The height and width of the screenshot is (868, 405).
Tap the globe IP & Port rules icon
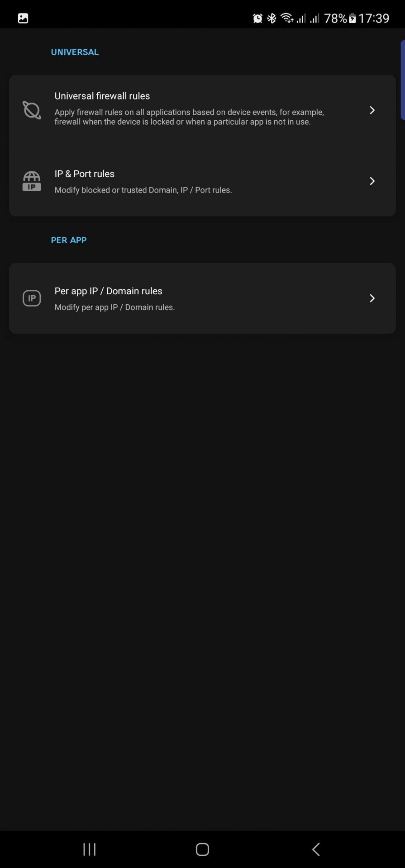(32, 181)
